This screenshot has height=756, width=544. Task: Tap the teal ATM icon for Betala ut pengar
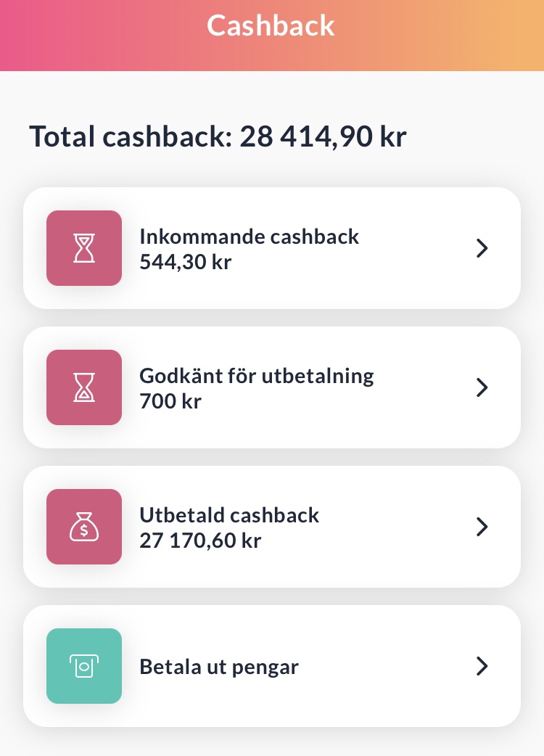point(84,666)
